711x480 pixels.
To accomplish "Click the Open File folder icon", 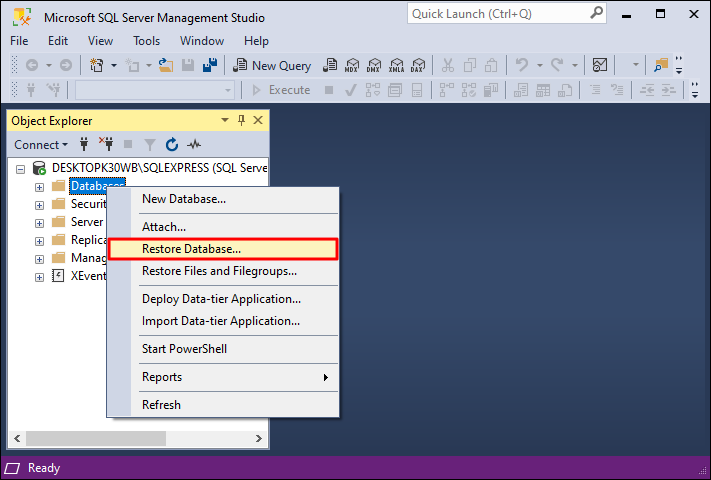I will pos(166,66).
